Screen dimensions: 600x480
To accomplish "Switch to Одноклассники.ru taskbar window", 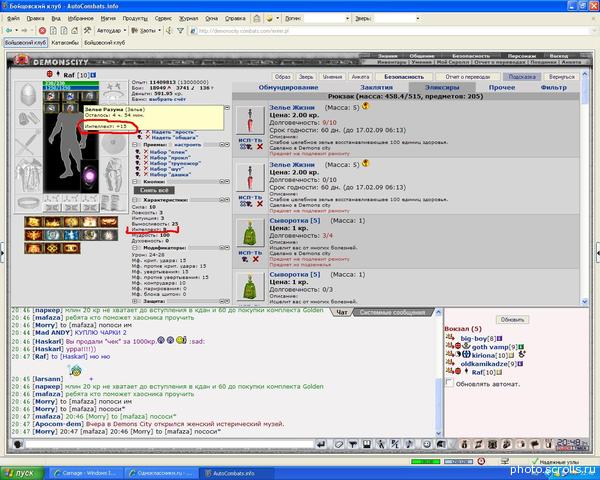I will click(x=163, y=473).
